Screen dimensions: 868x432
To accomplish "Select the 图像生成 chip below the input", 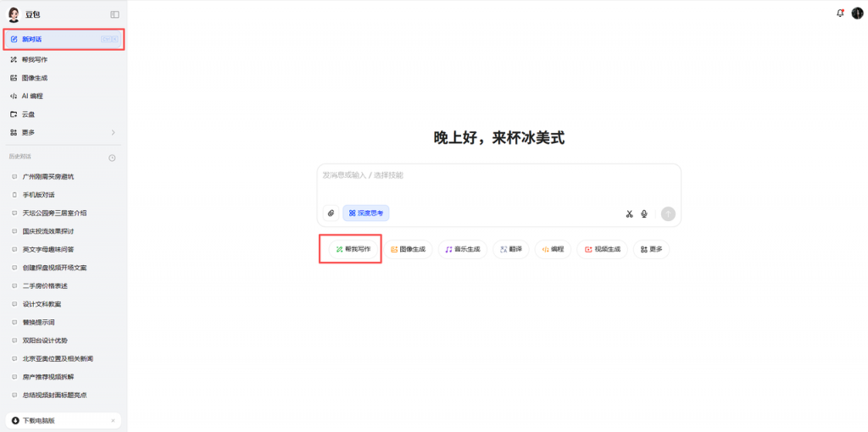I will 408,250.
